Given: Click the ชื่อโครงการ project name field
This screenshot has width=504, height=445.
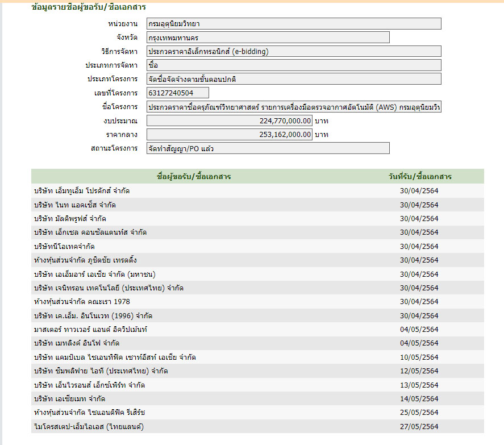Looking at the screenshot, I should click(293, 107).
